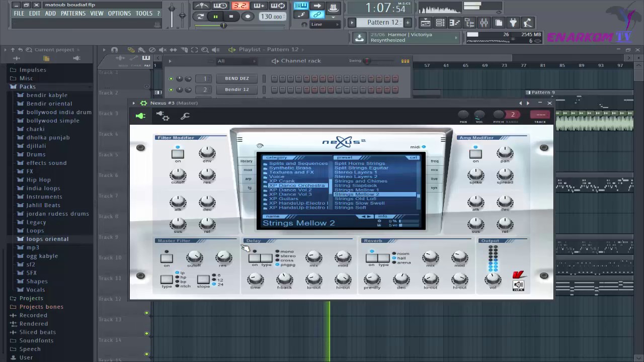Mute the Bendir 12 channel green light
This screenshot has width=644, height=362.
tap(171, 89)
